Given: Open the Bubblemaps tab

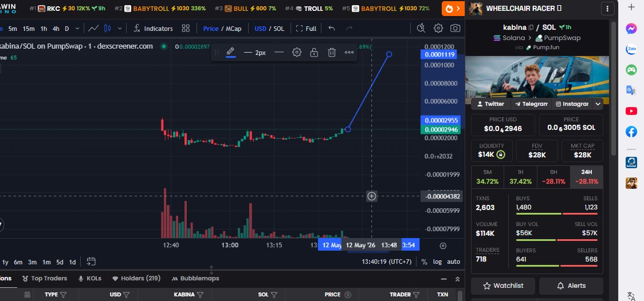Looking at the screenshot, I should [x=195, y=278].
